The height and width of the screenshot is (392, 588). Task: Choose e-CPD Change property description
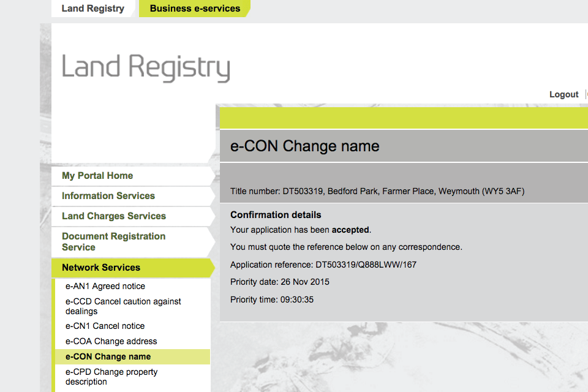111,377
